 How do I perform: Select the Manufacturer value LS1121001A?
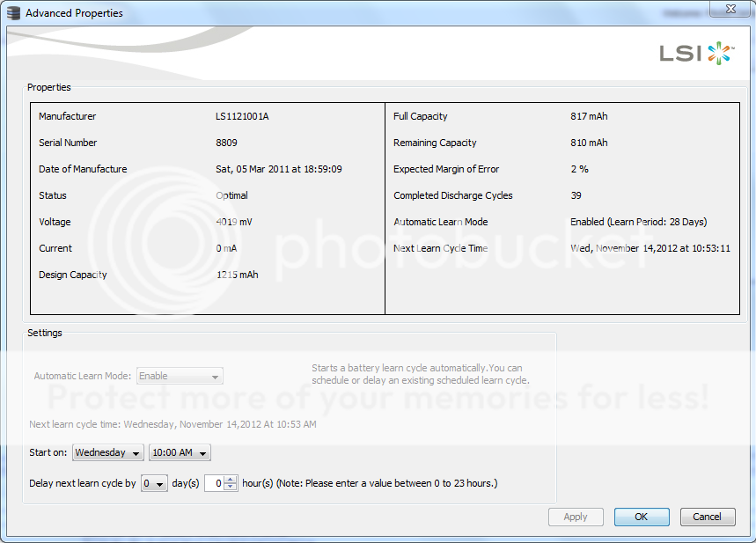click(242, 116)
